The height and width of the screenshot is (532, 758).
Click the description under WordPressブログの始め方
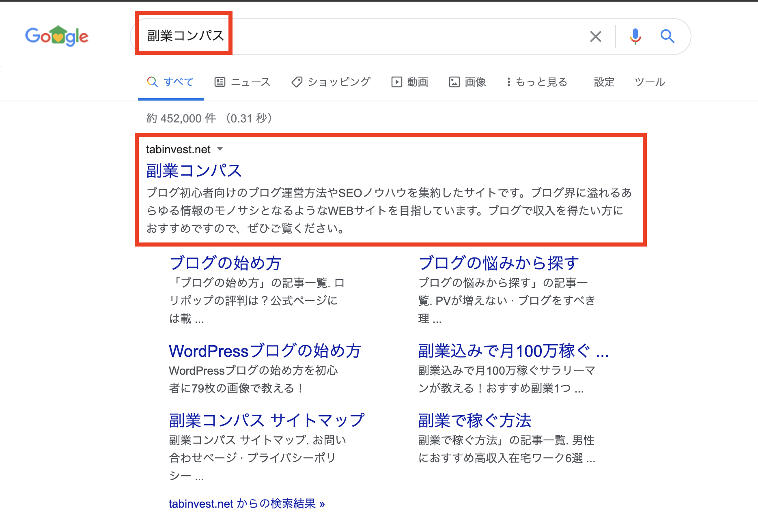pyautogui.click(x=254, y=379)
